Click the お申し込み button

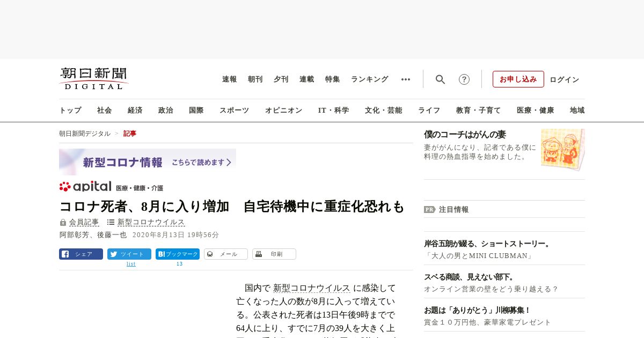(518, 79)
